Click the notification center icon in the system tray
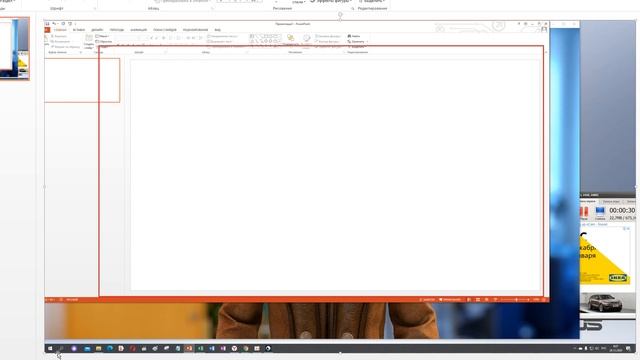This screenshot has width=640, height=360. [628, 349]
